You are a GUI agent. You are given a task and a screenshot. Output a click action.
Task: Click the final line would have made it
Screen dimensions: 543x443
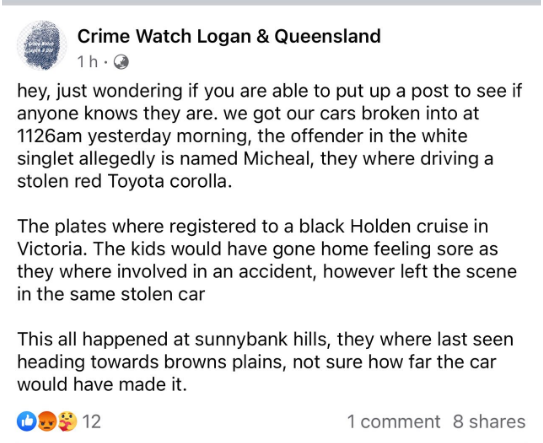click(x=102, y=384)
